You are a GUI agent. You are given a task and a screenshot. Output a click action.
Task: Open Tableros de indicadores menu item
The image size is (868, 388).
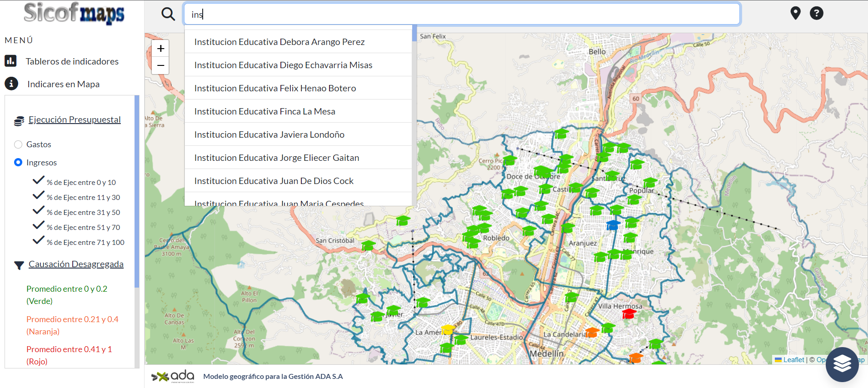(72, 61)
